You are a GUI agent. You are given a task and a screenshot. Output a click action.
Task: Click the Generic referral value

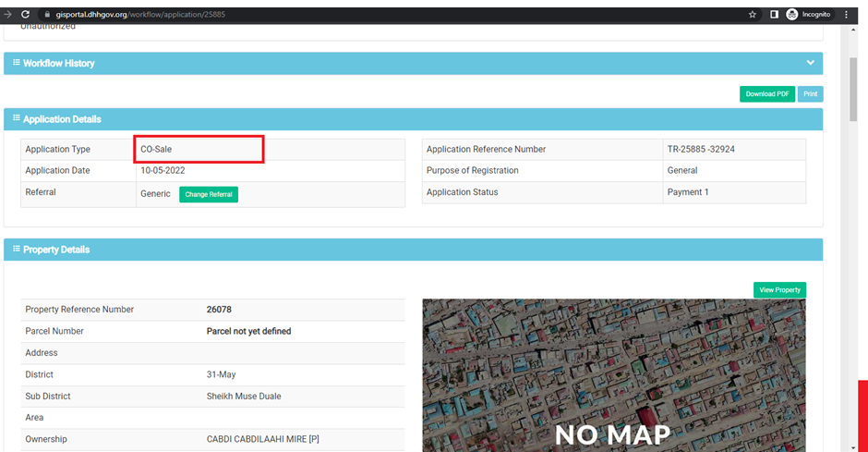155,194
